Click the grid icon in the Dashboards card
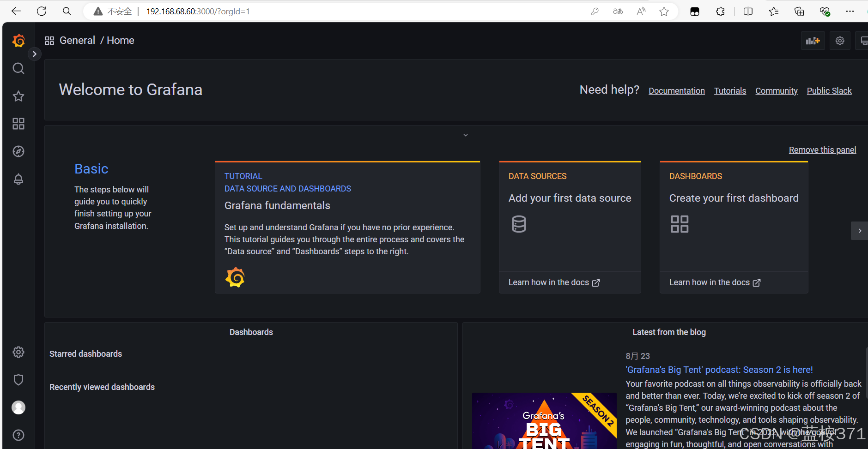868x449 pixels. click(x=680, y=224)
